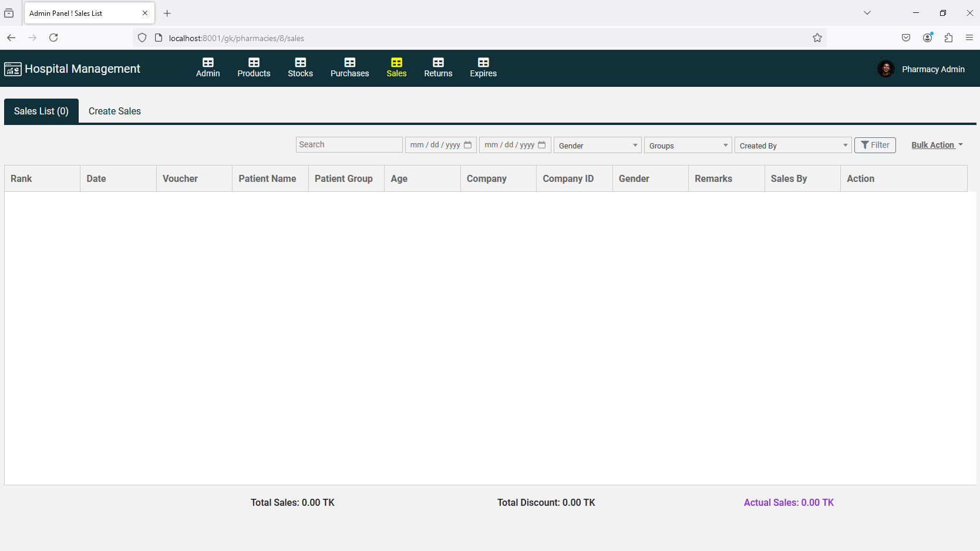Image resolution: width=980 pixels, height=551 pixels.
Task: Click the Action column header
Action: [x=904, y=178]
